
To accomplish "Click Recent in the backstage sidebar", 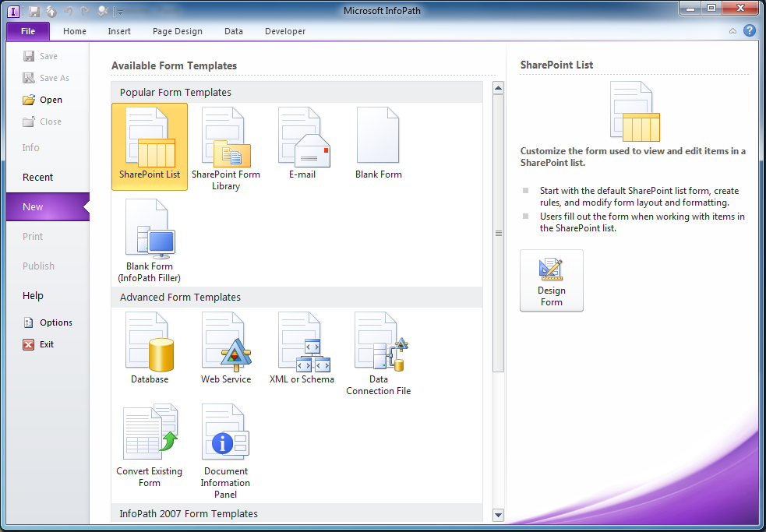I will (38, 178).
